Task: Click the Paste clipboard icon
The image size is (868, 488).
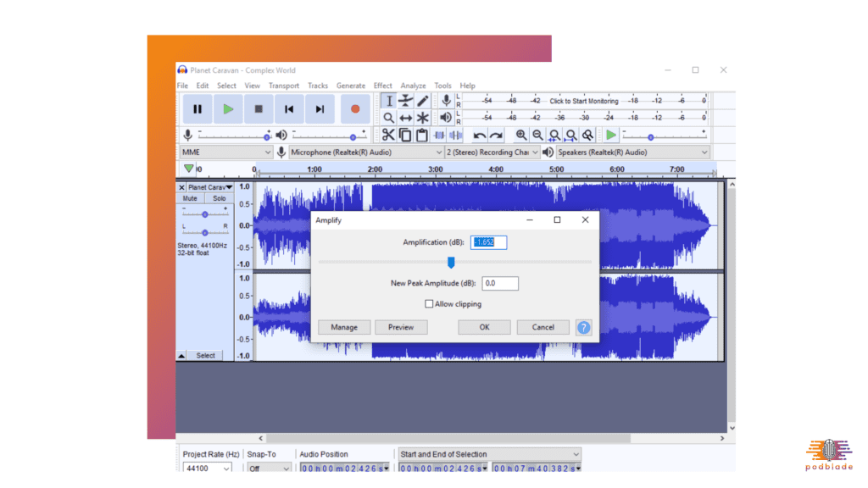Action: [x=422, y=135]
